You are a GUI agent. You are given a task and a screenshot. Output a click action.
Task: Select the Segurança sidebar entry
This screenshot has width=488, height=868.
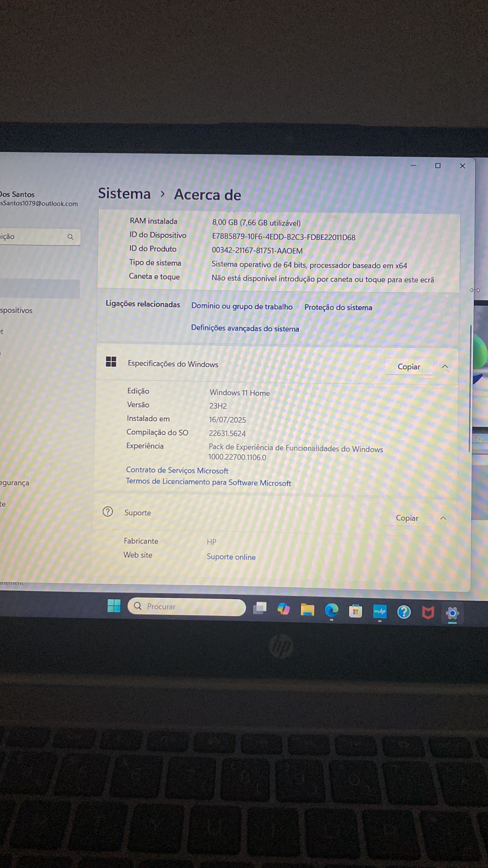(14, 483)
